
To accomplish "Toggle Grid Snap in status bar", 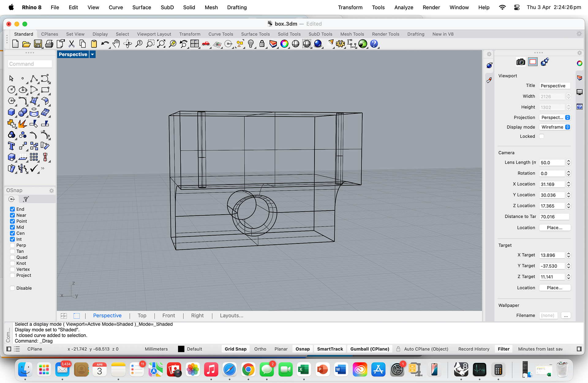I will 236,349.
